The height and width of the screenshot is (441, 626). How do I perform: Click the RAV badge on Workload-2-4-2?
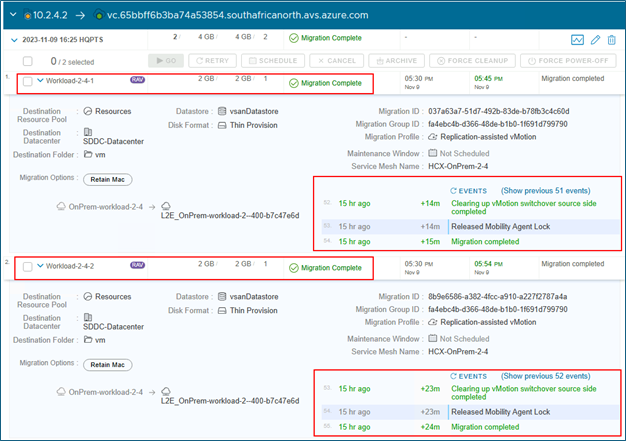[137, 265]
